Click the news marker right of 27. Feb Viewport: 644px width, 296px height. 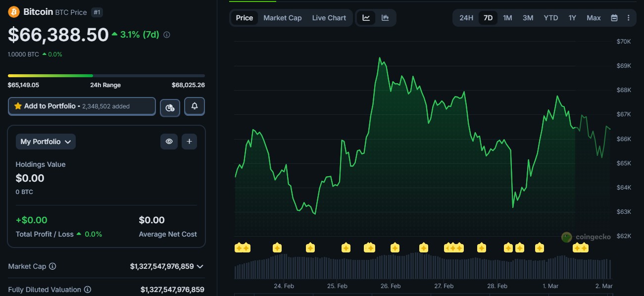(482, 247)
